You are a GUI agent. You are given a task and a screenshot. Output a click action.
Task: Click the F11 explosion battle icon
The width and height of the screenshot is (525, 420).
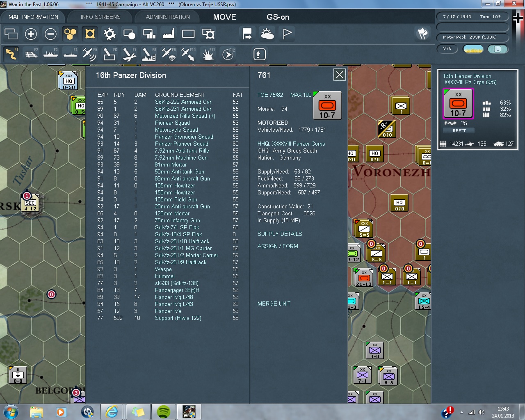tap(208, 54)
